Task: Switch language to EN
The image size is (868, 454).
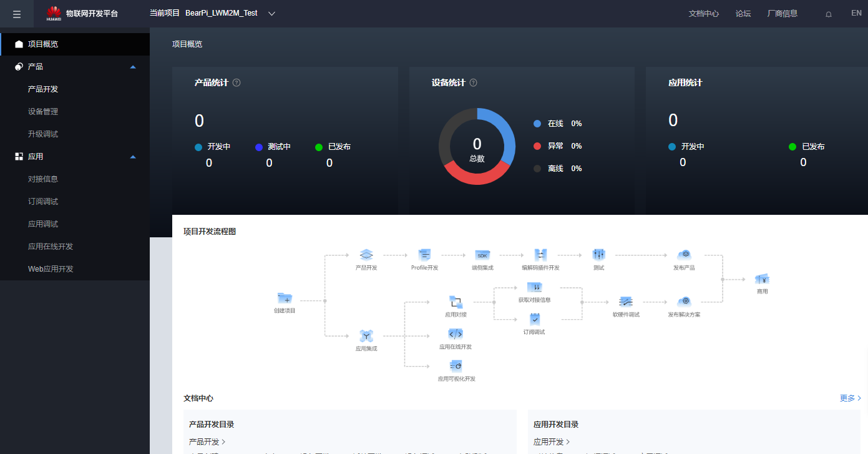Action: 856,13
